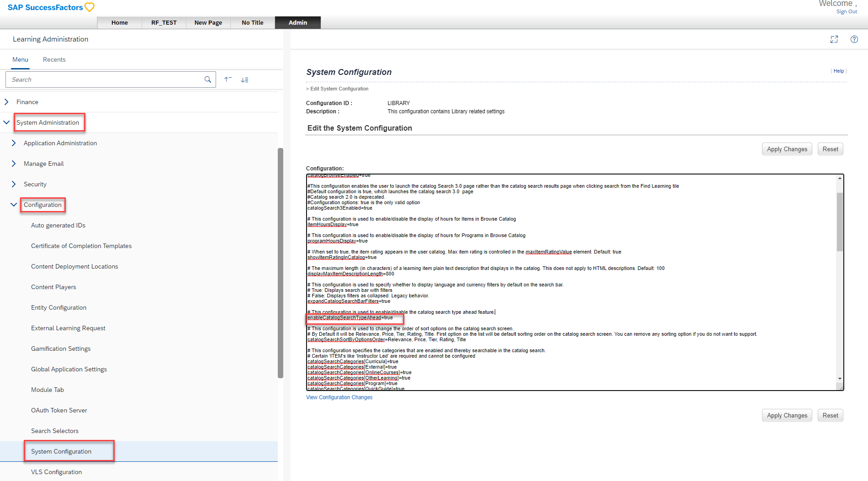Click the left menu panel scrollbar
868x481 pixels.
pos(281,263)
